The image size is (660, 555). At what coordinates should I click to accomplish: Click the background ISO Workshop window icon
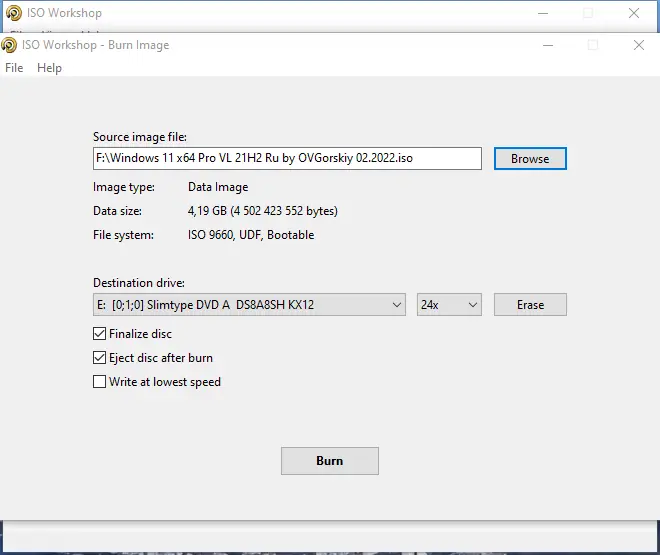coord(14,13)
